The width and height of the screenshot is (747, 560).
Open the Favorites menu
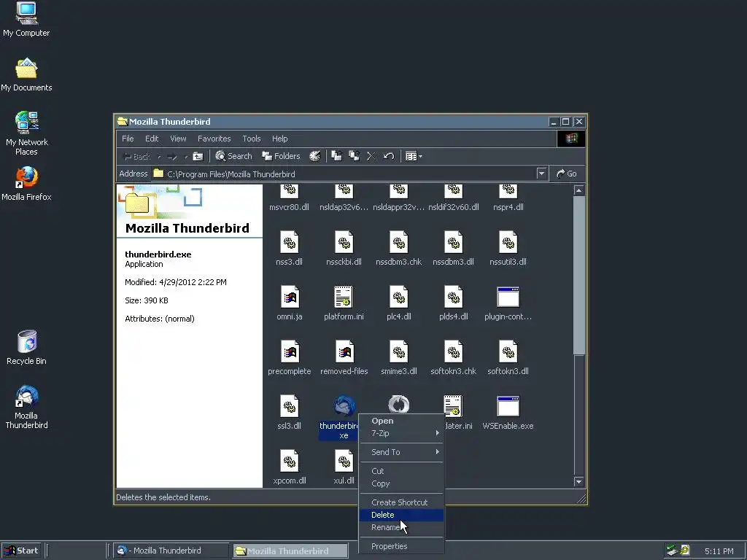point(214,139)
